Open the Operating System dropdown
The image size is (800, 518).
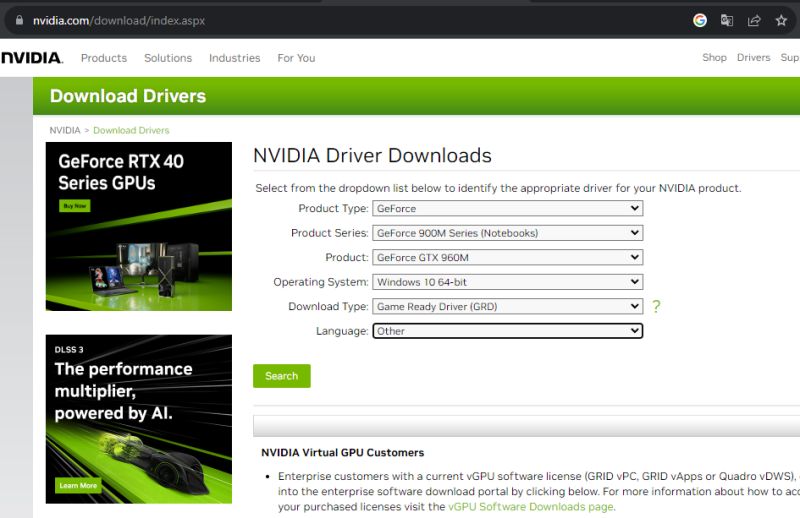[x=508, y=282]
